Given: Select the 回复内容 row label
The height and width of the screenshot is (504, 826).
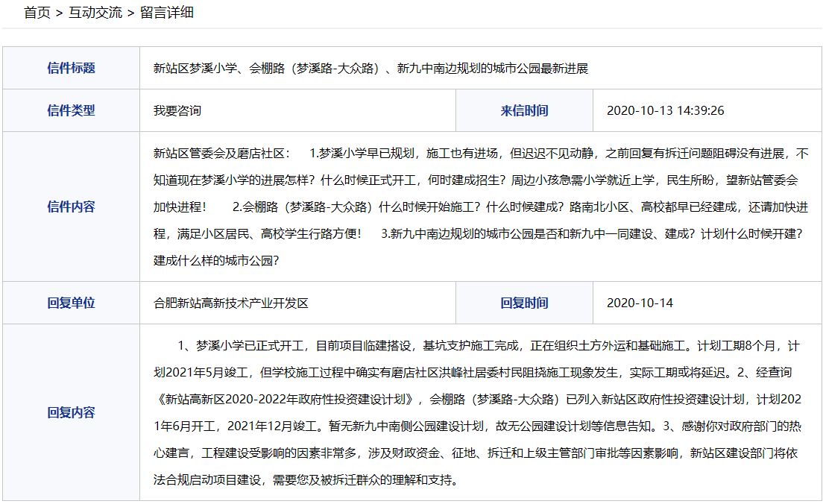Looking at the screenshot, I should [71, 412].
